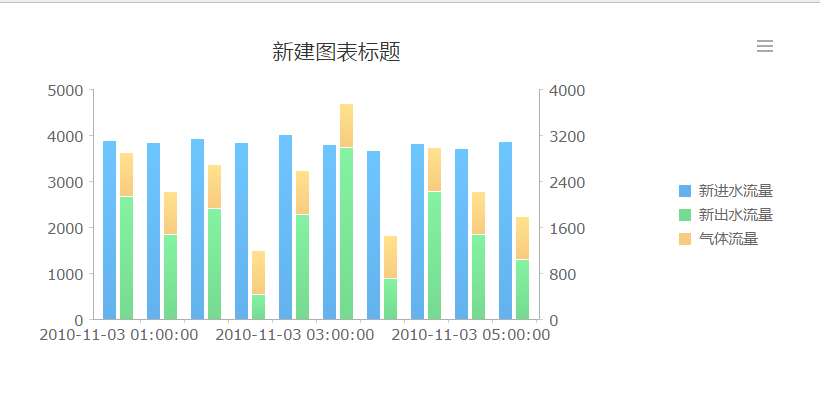Screen dimensions: 820x397
Task: Click the shortest green bar in chart
Action: (x=258, y=307)
